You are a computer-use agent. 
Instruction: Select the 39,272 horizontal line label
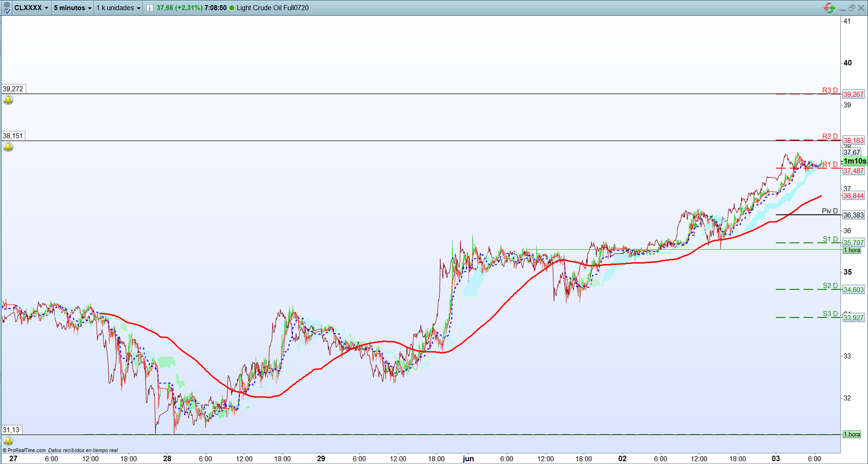pos(13,89)
